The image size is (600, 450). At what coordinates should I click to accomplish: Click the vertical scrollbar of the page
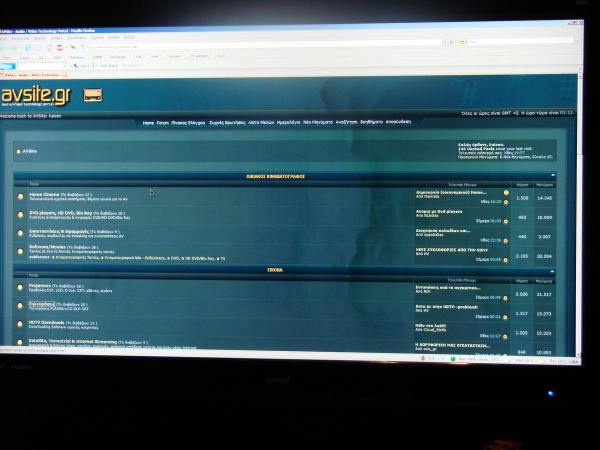[x=580, y=214]
